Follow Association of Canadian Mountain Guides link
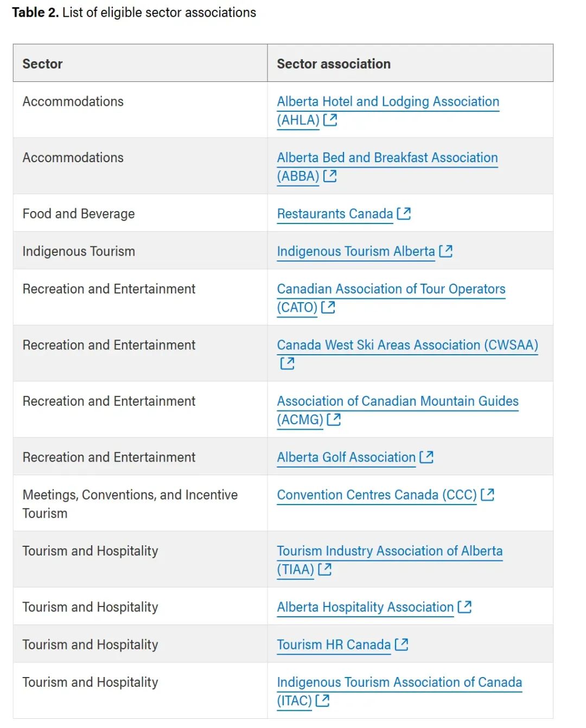 [x=398, y=401]
